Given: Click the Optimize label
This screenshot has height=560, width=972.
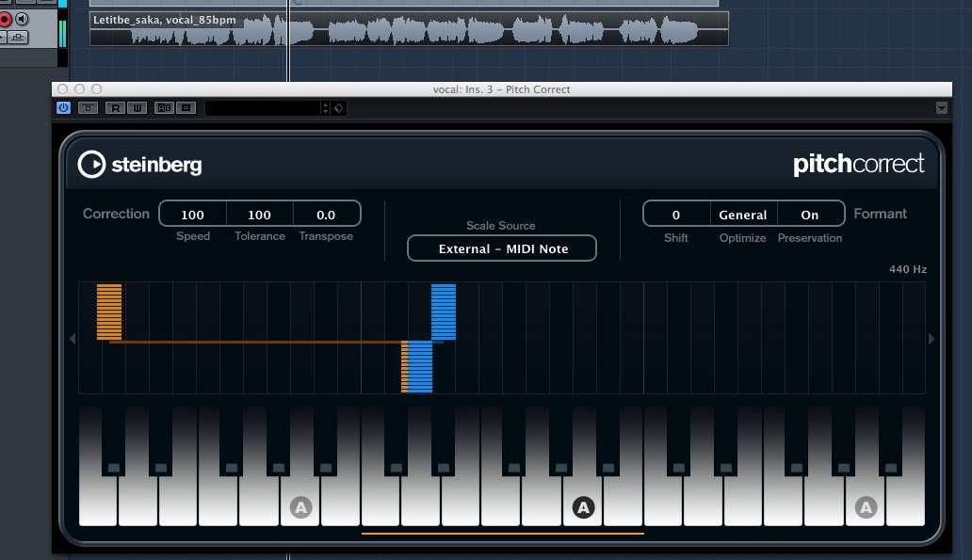Looking at the screenshot, I should point(742,238).
